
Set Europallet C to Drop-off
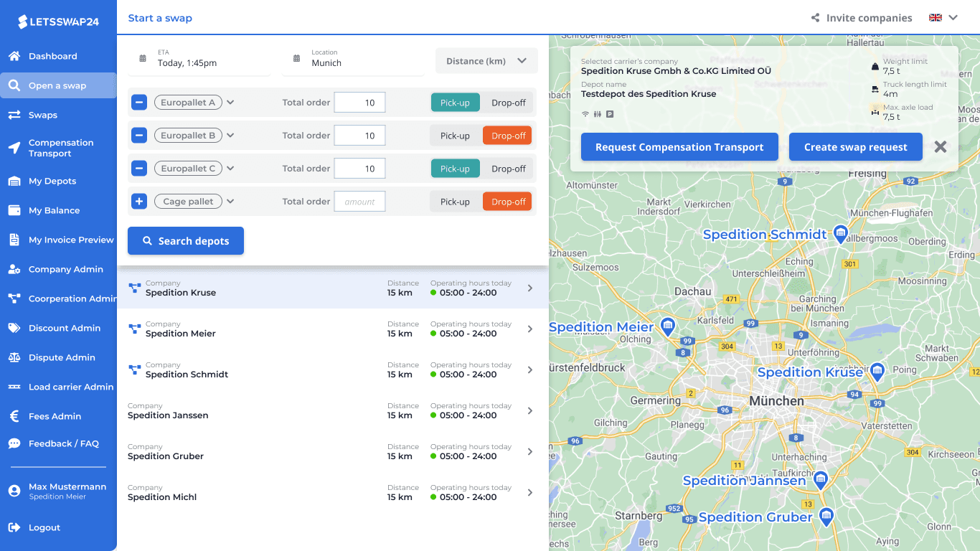tap(509, 169)
